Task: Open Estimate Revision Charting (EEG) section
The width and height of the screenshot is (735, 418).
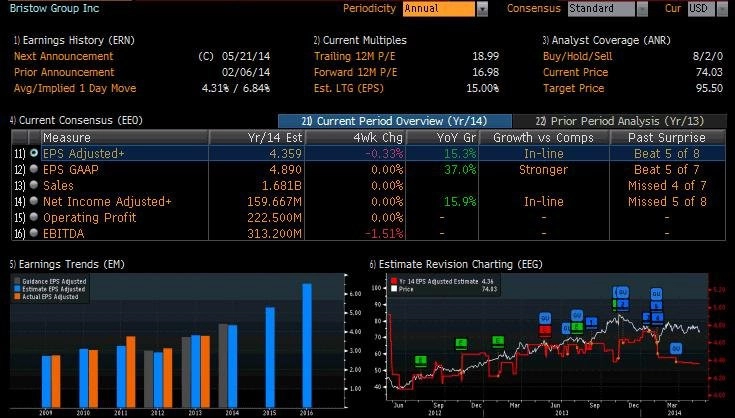Action: pos(456,264)
